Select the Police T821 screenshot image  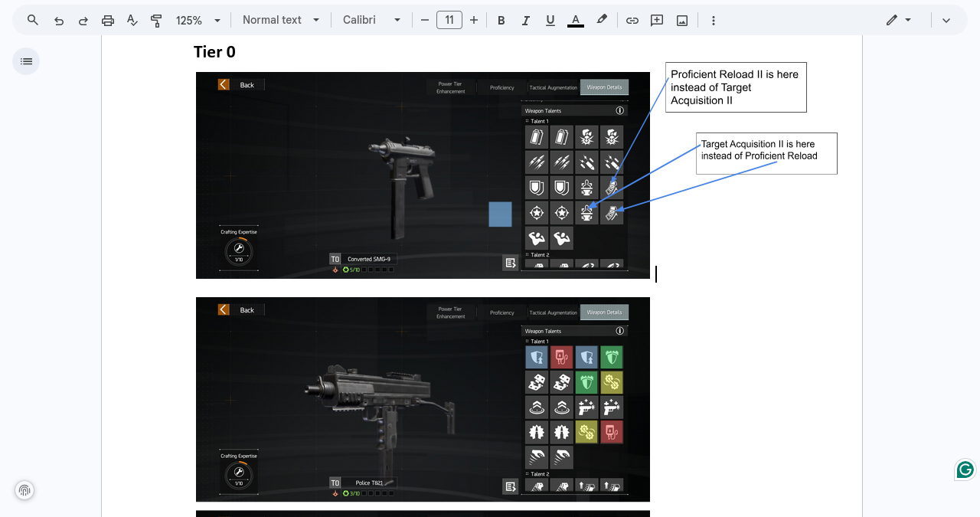point(423,399)
